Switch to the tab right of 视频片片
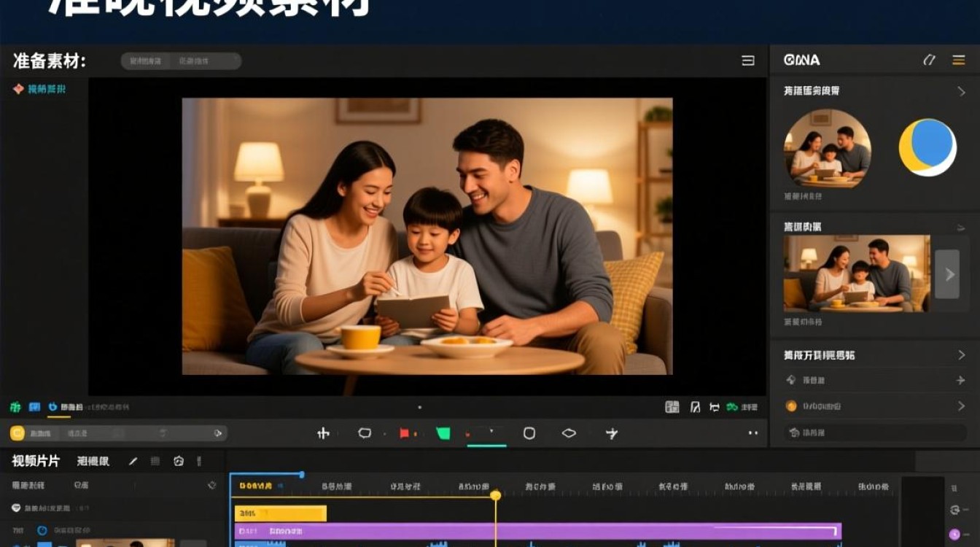This screenshot has height=547, width=980. click(x=93, y=461)
